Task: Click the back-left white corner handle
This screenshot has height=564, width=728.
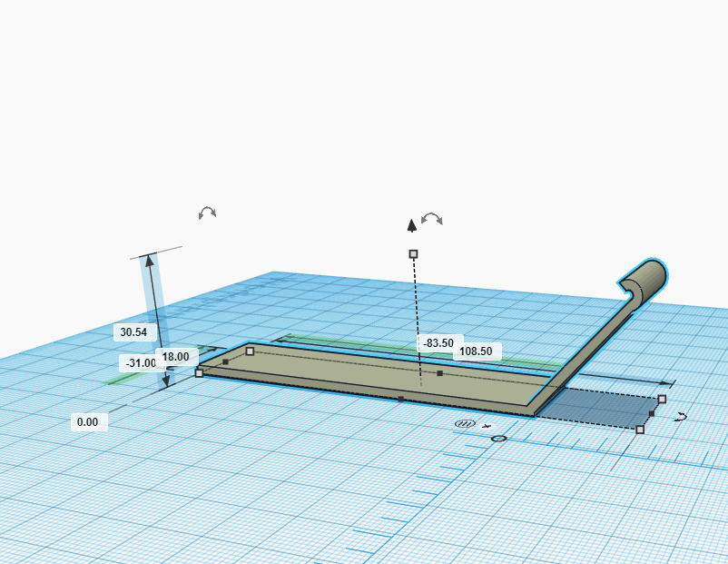Action: (250, 351)
